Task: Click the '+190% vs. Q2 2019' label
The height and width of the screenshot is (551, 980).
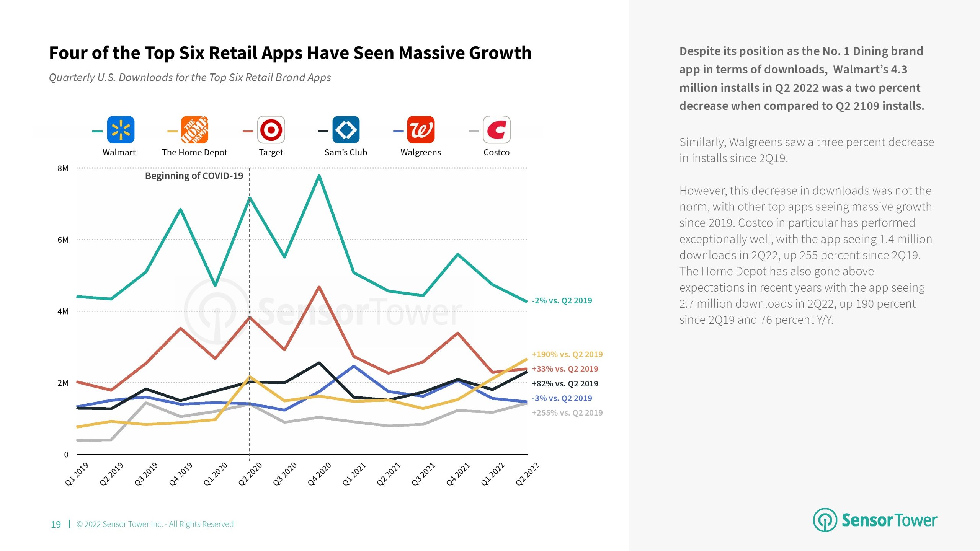Action: pos(567,354)
